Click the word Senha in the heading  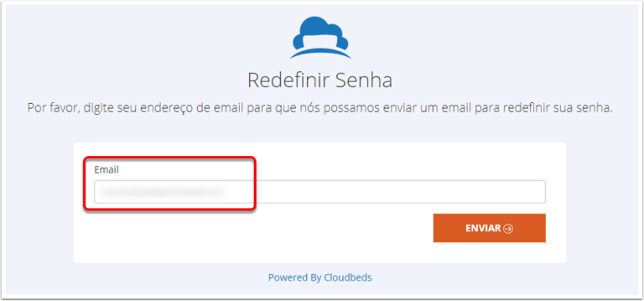(363, 81)
